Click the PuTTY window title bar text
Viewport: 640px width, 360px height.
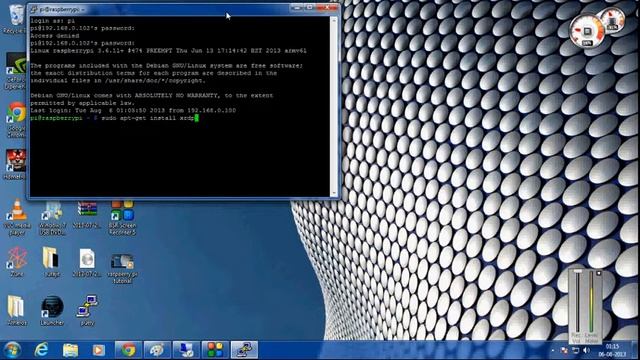point(62,9)
